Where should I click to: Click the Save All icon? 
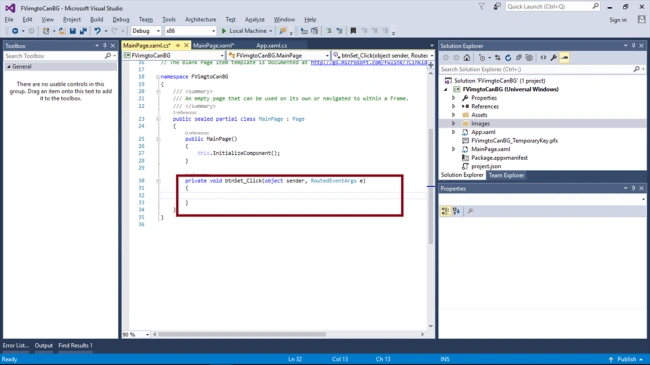[x=83, y=31]
